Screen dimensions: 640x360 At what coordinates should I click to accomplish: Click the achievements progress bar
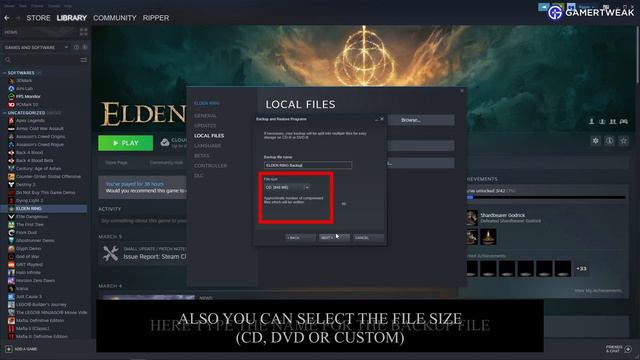click(546, 198)
